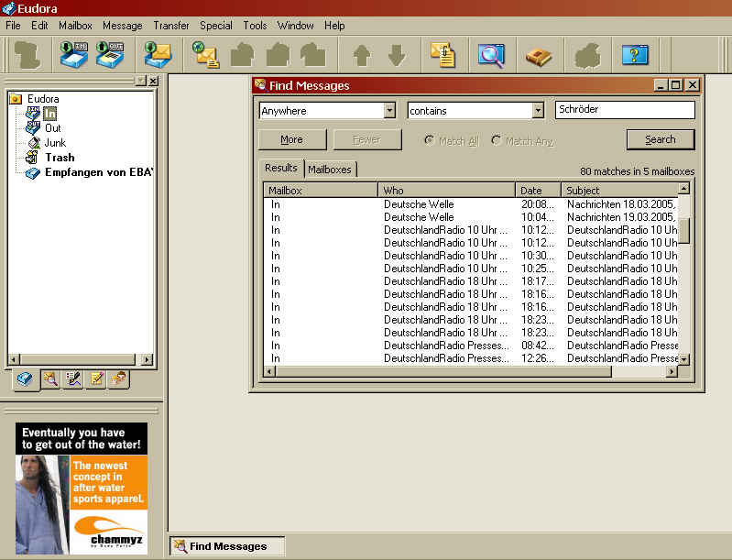Image resolution: width=732 pixels, height=560 pixels.
Task: Click the Previous Message up arrow
Action: click(362, 56)
